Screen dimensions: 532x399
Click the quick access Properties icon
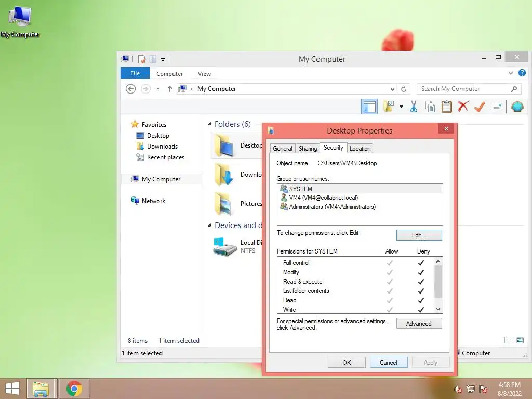click(142, 59)
